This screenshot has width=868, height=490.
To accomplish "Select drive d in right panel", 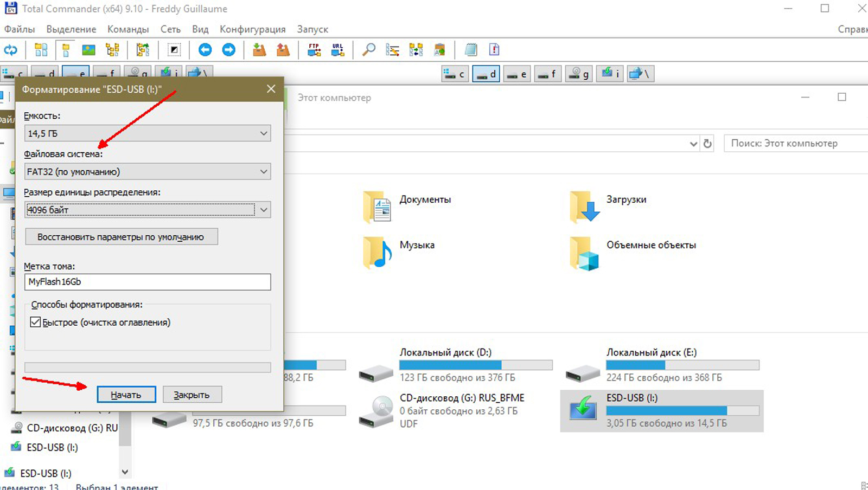I will click(x=486, y=74).
